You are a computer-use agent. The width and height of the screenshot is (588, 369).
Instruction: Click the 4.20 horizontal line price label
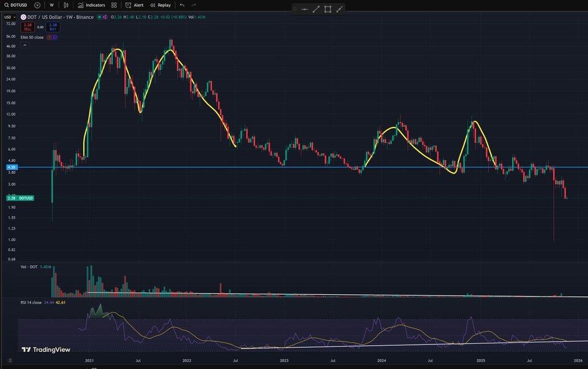point(11,167)
